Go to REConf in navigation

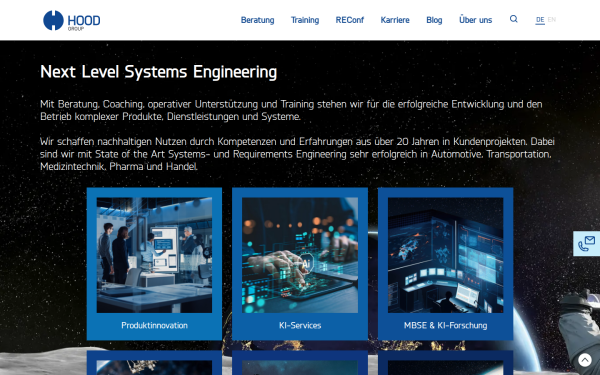coord(350,20)
